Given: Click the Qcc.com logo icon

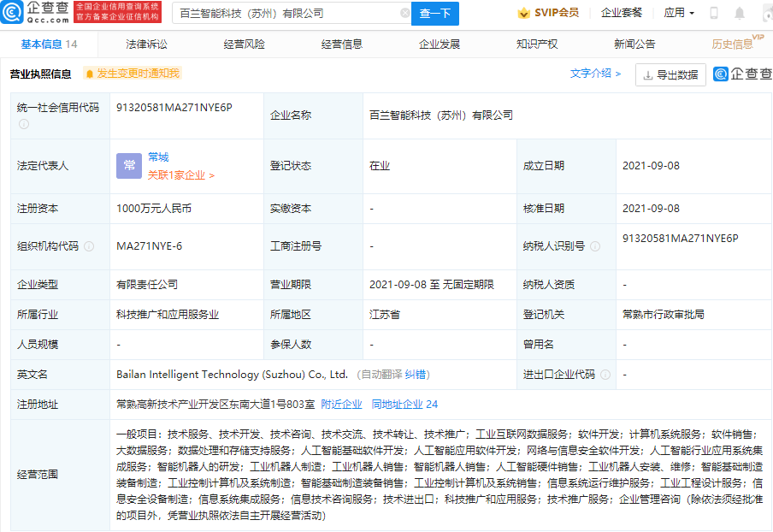Looking at the screenshot, I should point(12,12).
